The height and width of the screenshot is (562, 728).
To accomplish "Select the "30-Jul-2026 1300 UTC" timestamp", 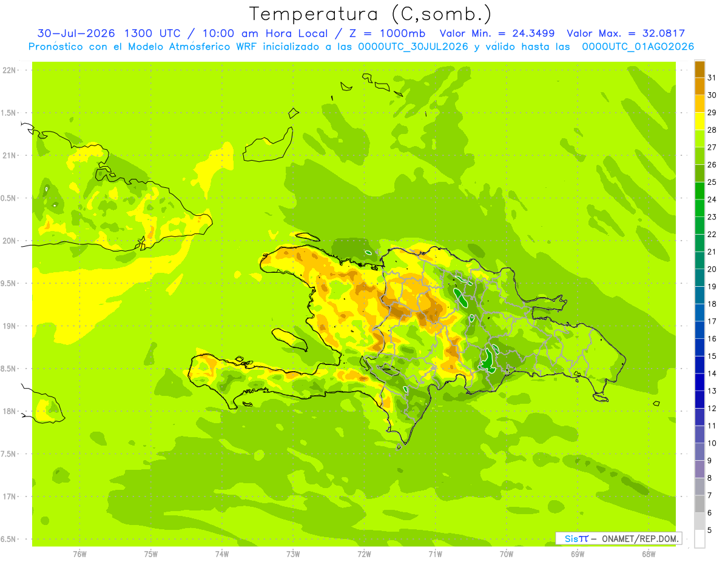I will coord(109,33).
